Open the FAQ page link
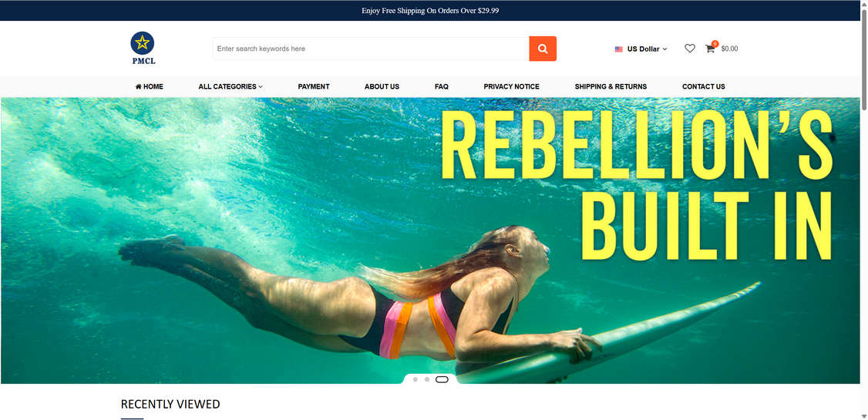This screenshot has height=420, width=868. [x=441, y=87]
